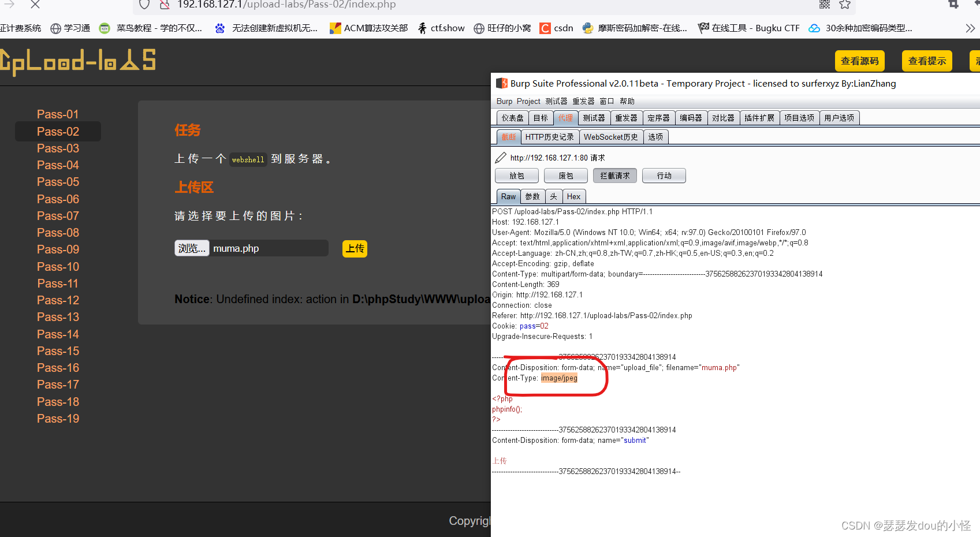The height and width of the screenshot is (537, 980).
Task: Open the 截断 intercept sub-tab
Action: [x=509, y=137]
